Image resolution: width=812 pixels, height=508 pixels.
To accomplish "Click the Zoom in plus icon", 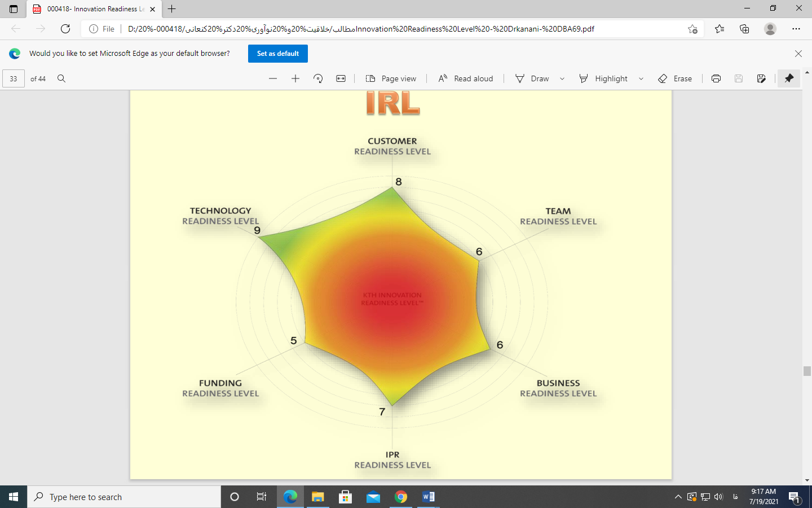I will coord(295,78).
